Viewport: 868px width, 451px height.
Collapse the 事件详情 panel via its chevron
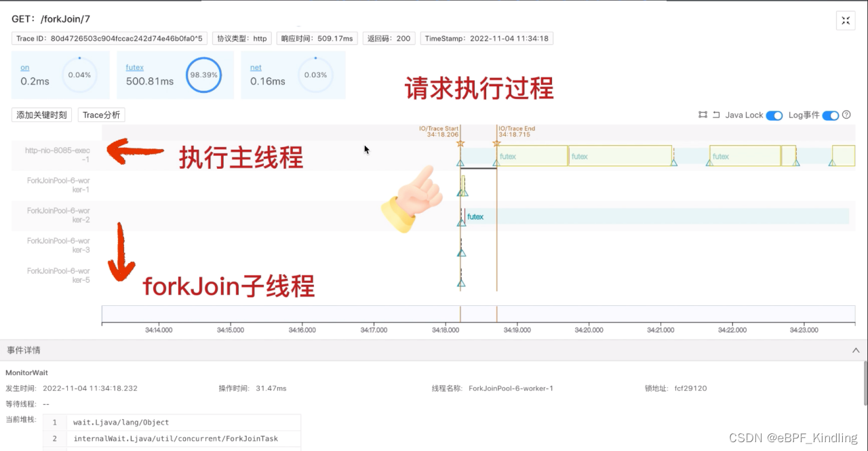855,350
